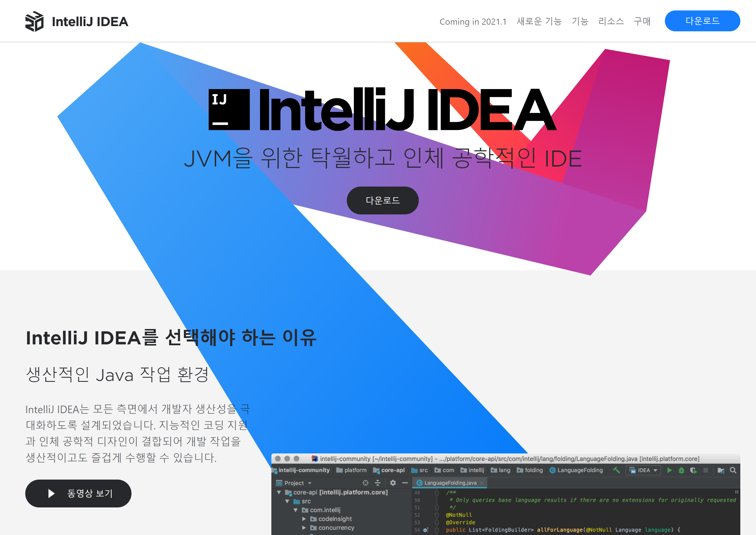This screenshot has width=756, height=535.
Task: Click the Collapse All icon in Project panel
Action: [x=378, y=483]
